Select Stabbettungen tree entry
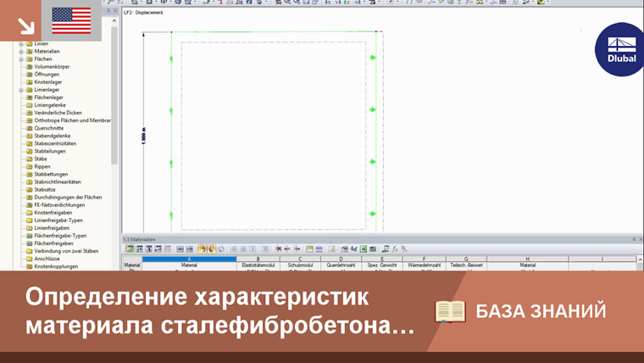Screen dimensions: 644x363 click(x=51, y=175)
